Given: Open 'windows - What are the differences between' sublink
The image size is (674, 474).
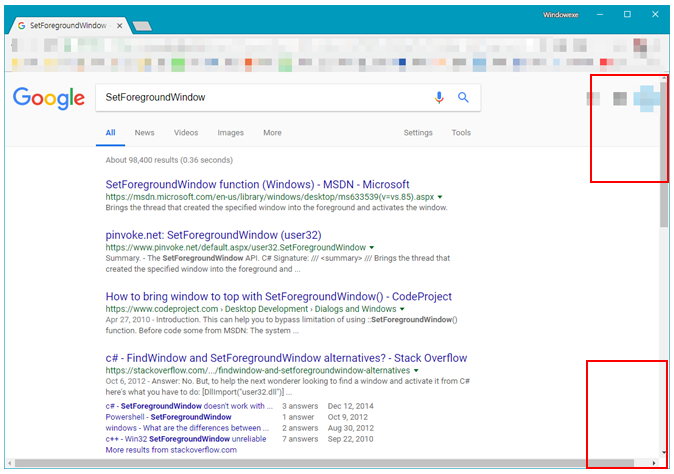Looking at the screenshot, I should coord(187,428).
